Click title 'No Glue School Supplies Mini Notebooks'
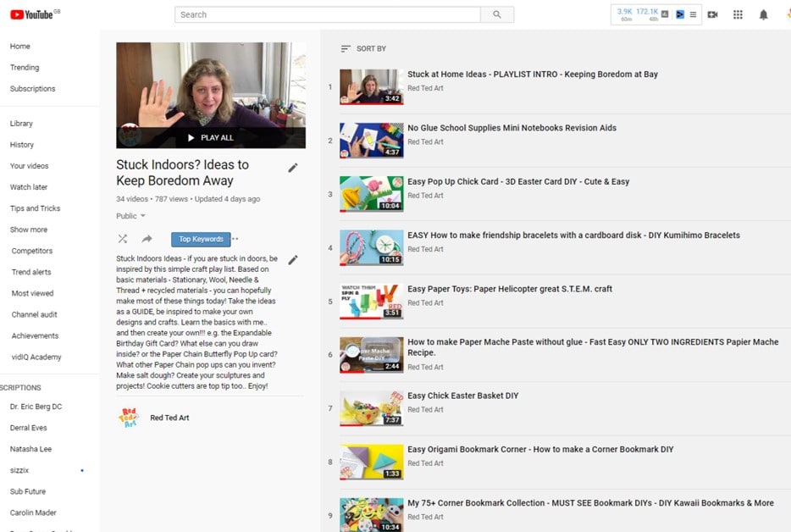The width and height of the screenshot is (791, 532). point(512,128)
